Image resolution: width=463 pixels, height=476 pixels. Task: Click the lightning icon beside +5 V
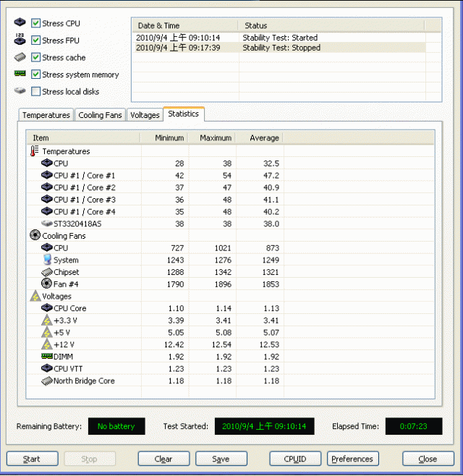pyautogui.click(x=47, y=332)
